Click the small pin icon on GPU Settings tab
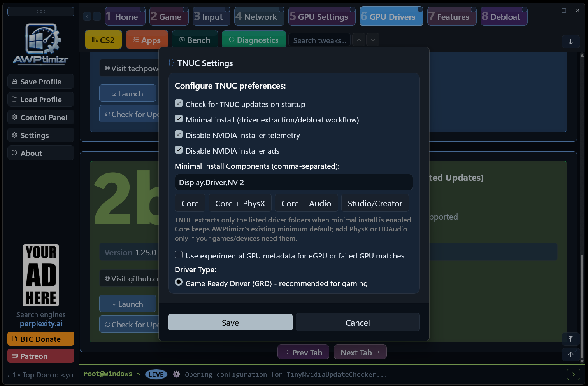This screenshot has height=386, width=588. pyautogui.click(x=352, y=9)
